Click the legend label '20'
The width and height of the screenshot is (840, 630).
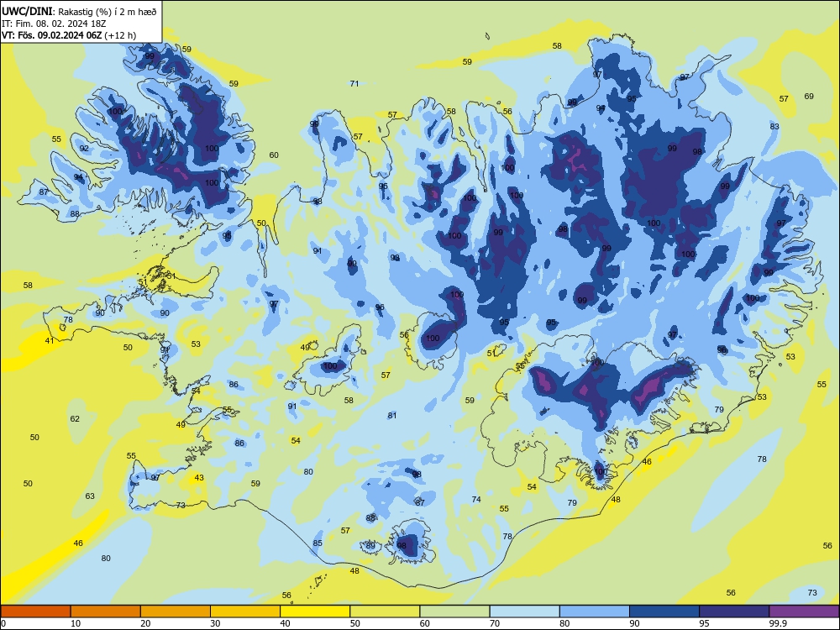coord(145,623)
